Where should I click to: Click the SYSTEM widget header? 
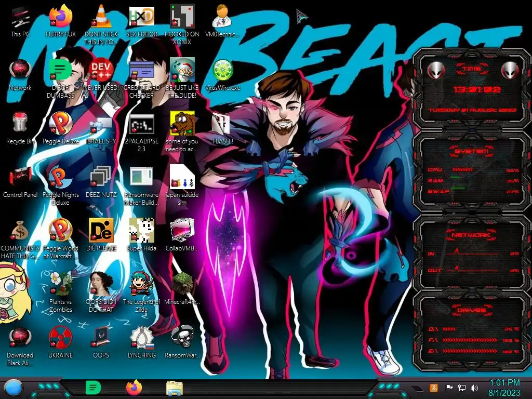[x=471, y=151]
